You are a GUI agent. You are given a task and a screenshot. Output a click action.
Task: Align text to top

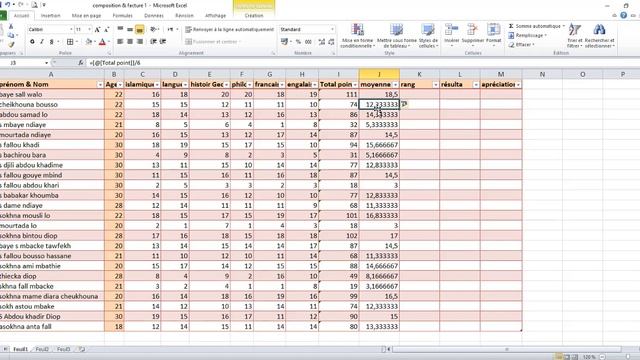[120, 29]
